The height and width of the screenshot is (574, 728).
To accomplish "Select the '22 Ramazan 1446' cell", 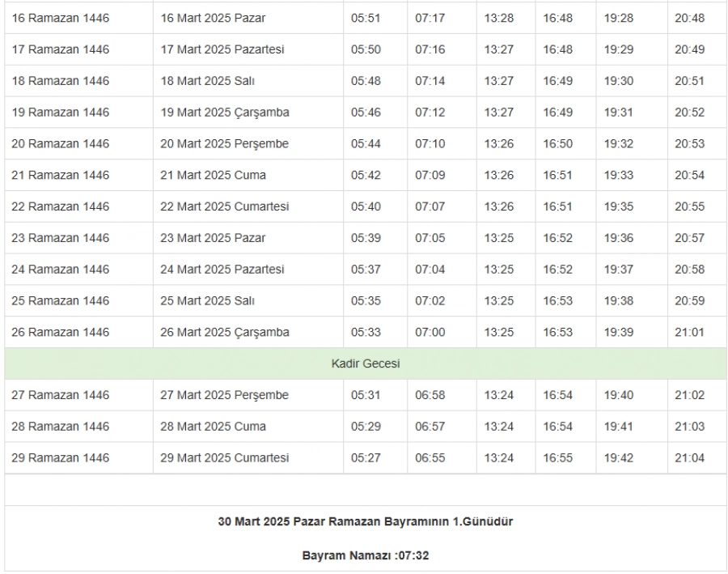I will tap(62, 206).
